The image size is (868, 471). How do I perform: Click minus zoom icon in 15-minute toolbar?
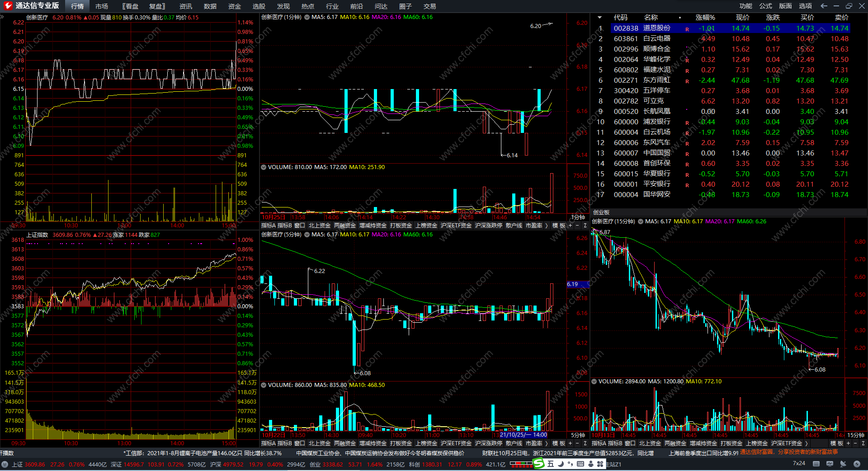coord(855,443)
